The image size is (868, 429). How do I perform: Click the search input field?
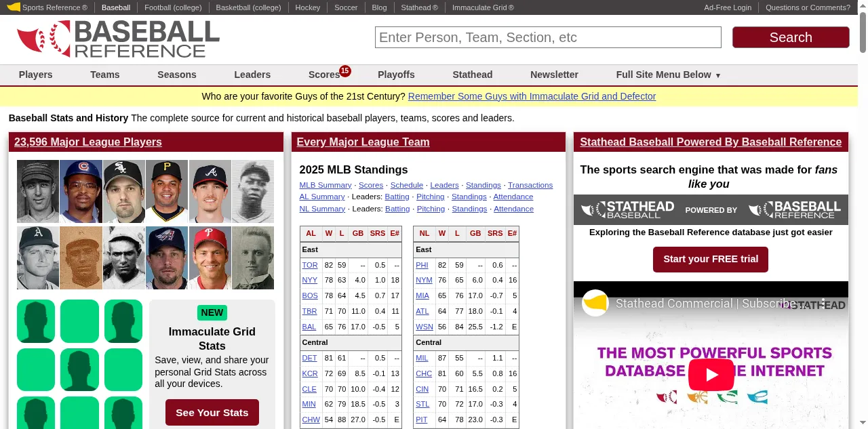[548, 37]
